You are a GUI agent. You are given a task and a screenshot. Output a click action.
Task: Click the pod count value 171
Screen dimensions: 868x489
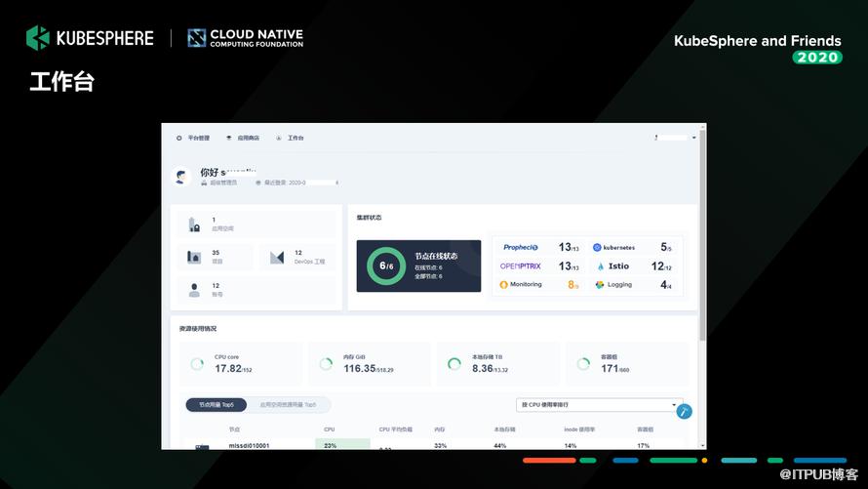tap(610, 369)
